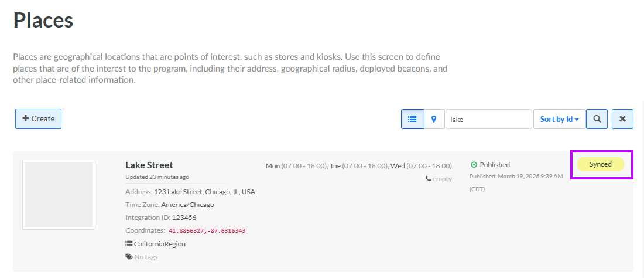Click the tag icon beside No tags

[x=129, y=257]
